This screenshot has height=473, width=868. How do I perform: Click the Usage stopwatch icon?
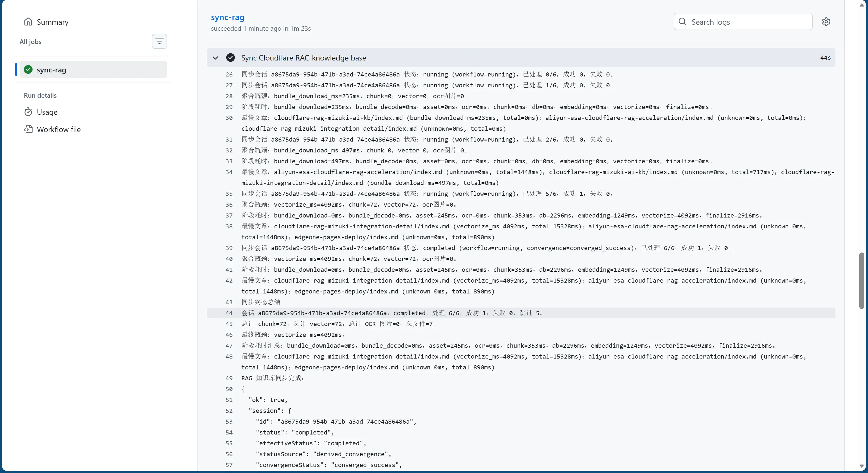pos(28,112)
